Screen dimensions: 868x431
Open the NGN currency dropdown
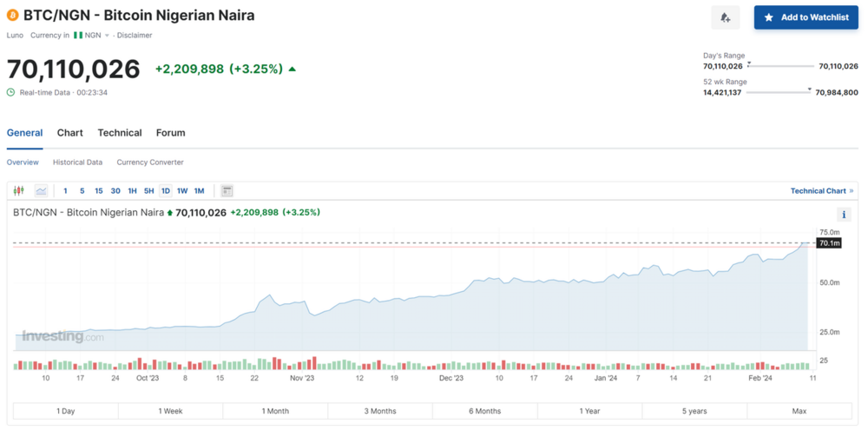point(94,36)
